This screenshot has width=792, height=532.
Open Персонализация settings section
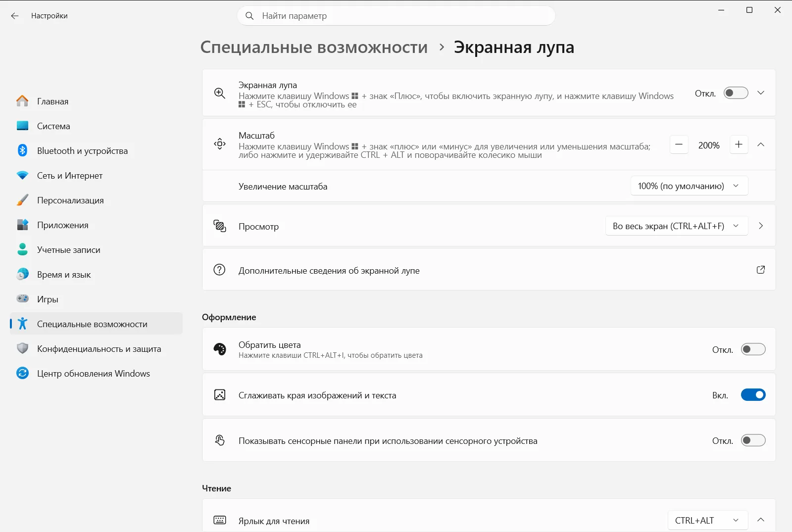[x=96, y=200]
